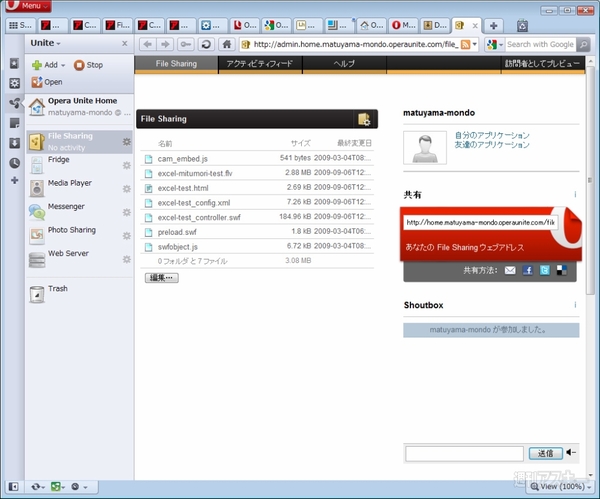The height and width of the screenshot is (499, 600).
Task: Select Opera Unite Home in the list
Action: point(80,107)
